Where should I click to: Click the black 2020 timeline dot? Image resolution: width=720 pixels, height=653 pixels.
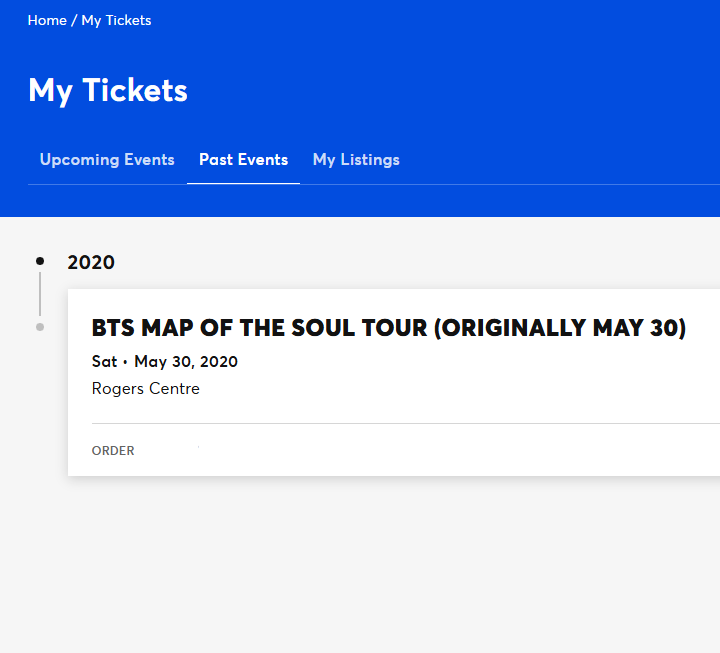pyautogui.click(x=40, y=261)
